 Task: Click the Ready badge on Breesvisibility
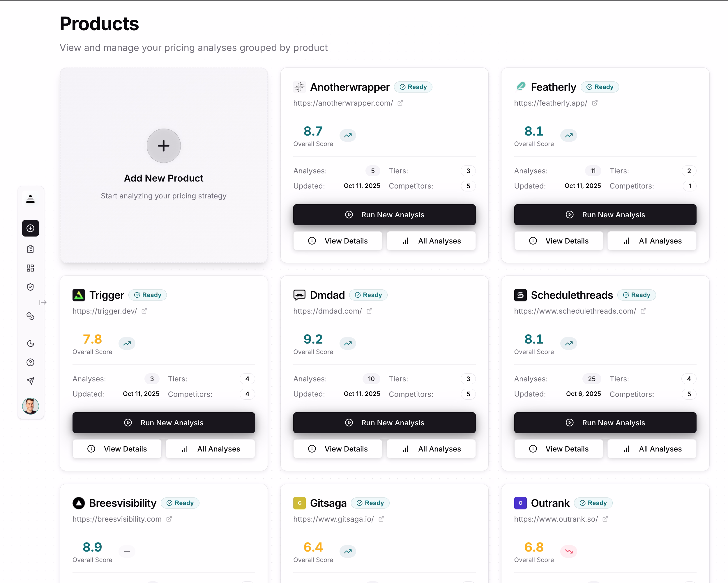tap(180, 503)
